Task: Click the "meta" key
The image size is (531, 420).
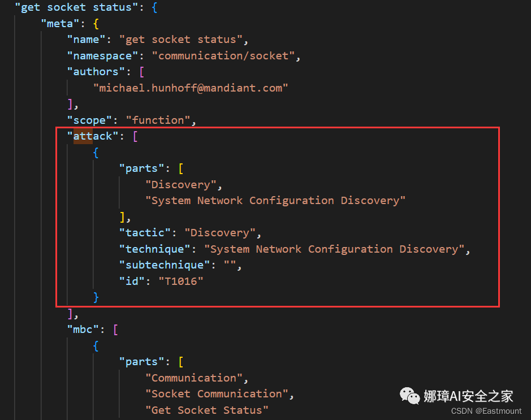Action: point(60,23)
